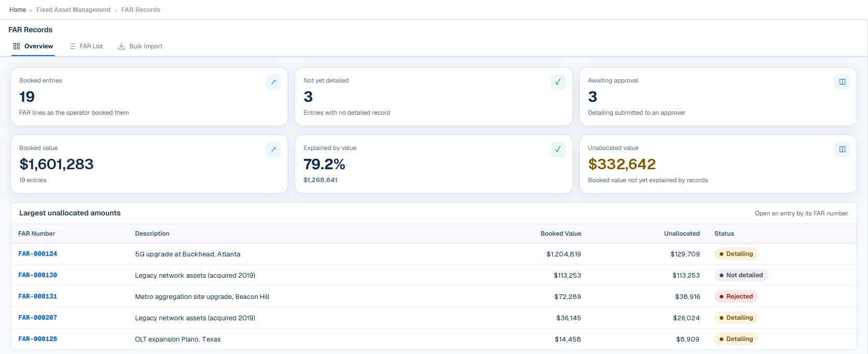Click the checkmark icon on Not yet detailed card
Image resolution: width=868 pixels, height=354 pixels.
(558, 82)
